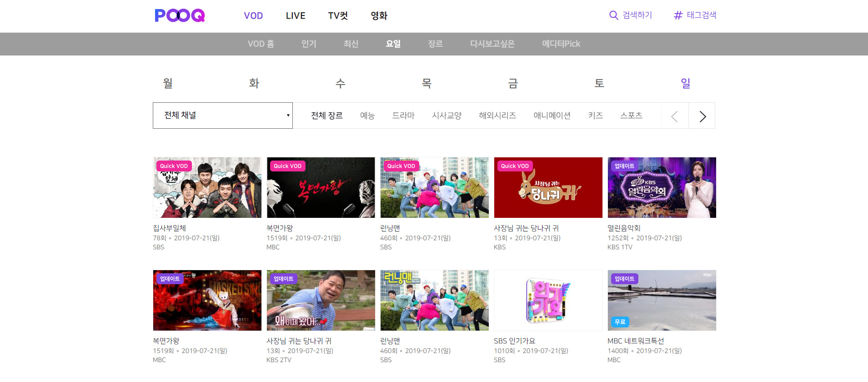
Task: Click the POOQ logo
Action: (180, 15)
